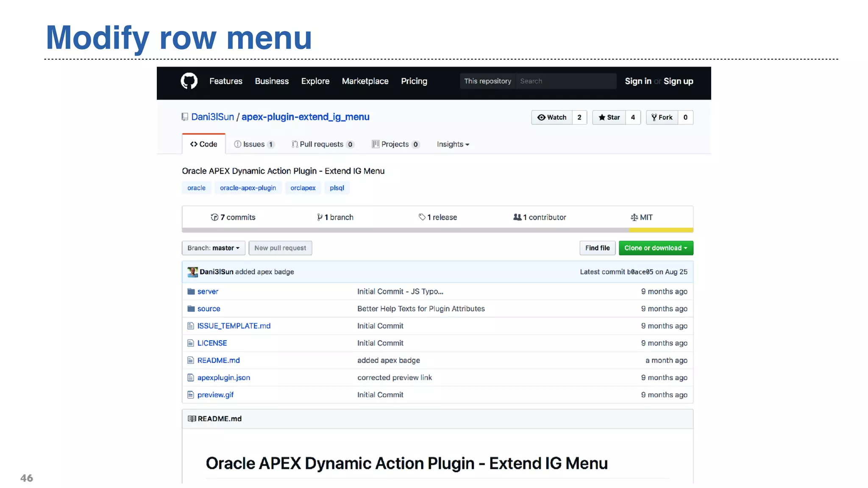Open the server folder
Screen dimensions: 868x488
[208, 291]
